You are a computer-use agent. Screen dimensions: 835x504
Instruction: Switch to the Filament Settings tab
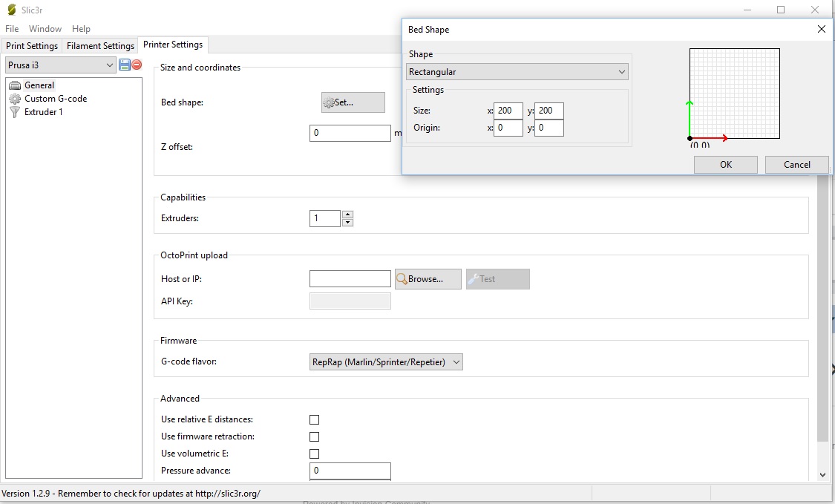click(x=100, y=46)
